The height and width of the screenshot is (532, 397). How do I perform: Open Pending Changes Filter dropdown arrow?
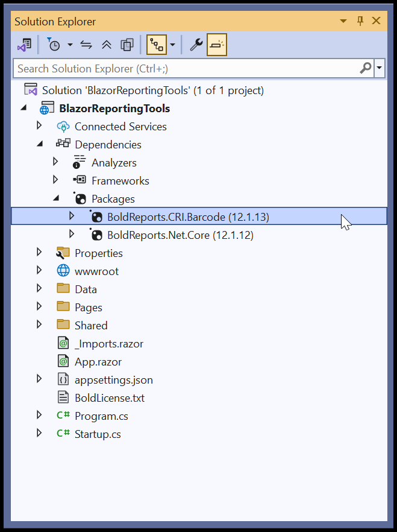click(x=70, y=45)
